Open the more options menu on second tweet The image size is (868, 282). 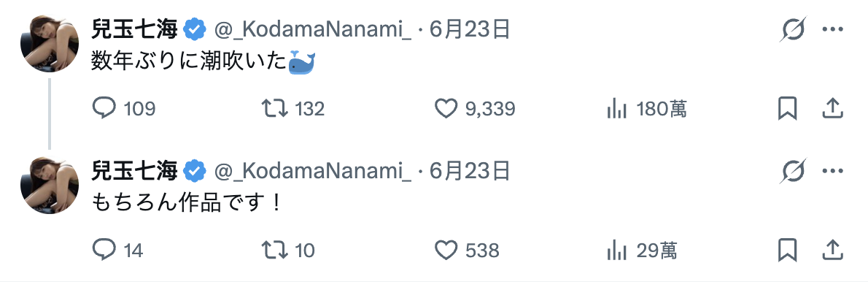click(x=832, y=171)
